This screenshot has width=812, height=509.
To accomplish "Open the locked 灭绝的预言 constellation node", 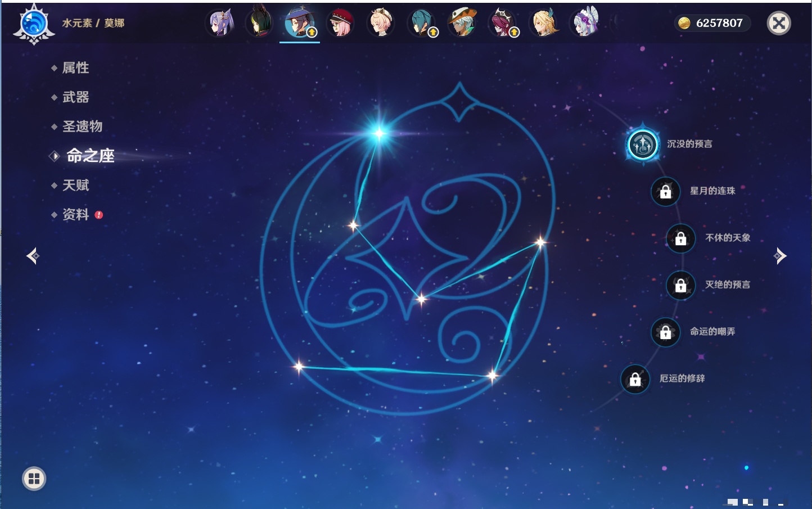I will (680, 285).
